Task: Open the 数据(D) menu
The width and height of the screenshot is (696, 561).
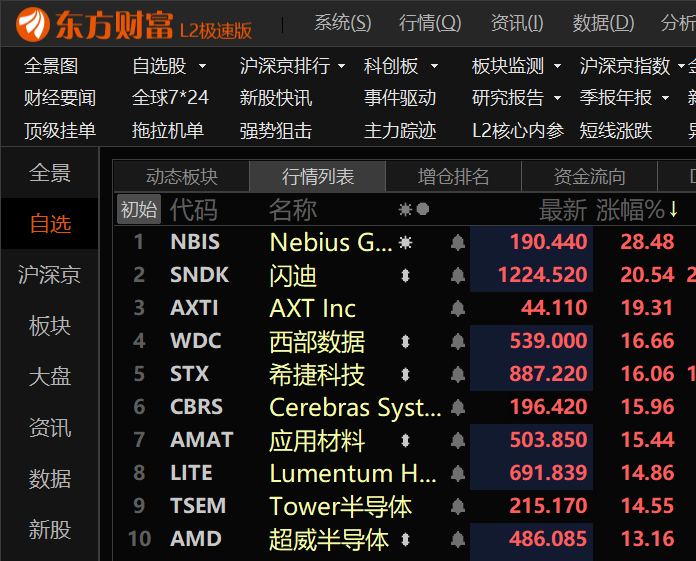Action: coord(603,23)
